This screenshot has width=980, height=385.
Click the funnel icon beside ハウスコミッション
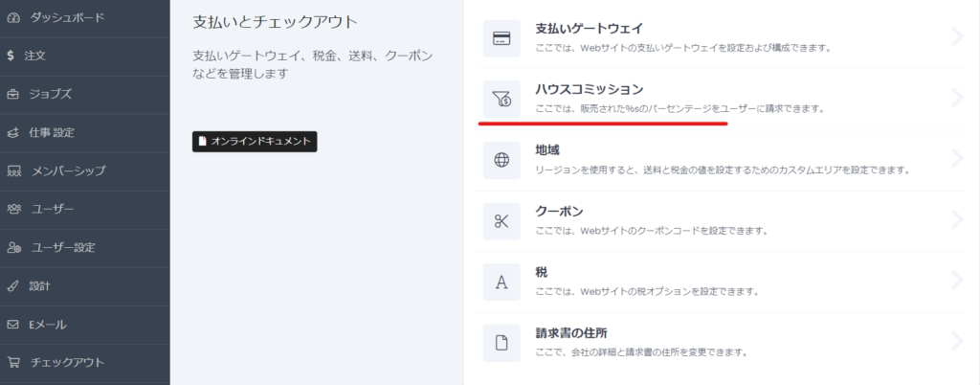point(501,97)
